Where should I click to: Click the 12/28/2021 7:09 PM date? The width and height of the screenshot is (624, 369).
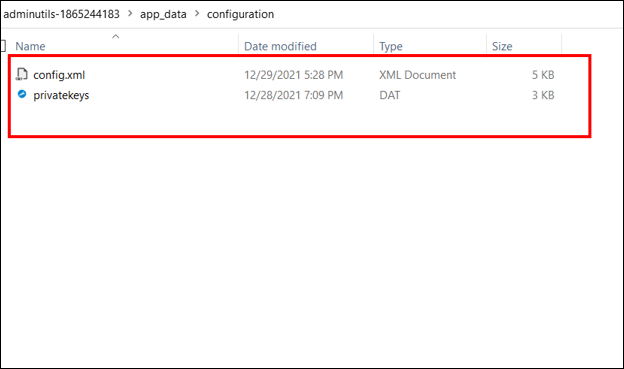tap(293, 95)
